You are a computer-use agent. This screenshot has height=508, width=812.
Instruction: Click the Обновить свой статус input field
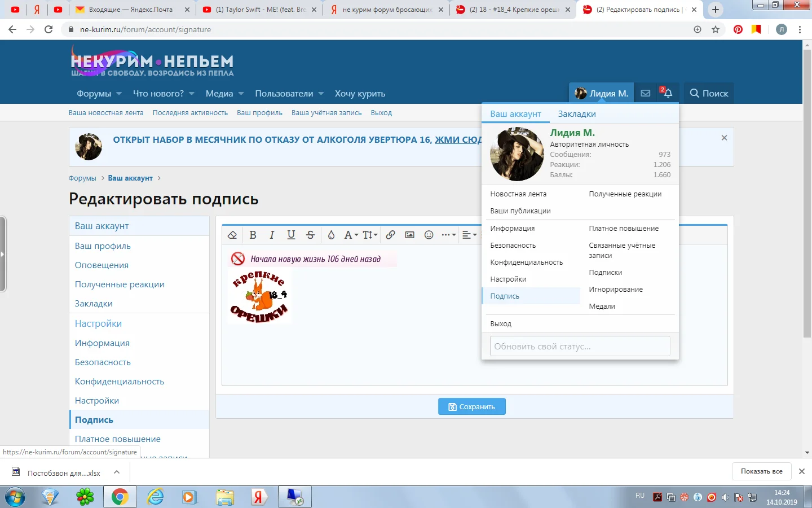tap(580, 347)
